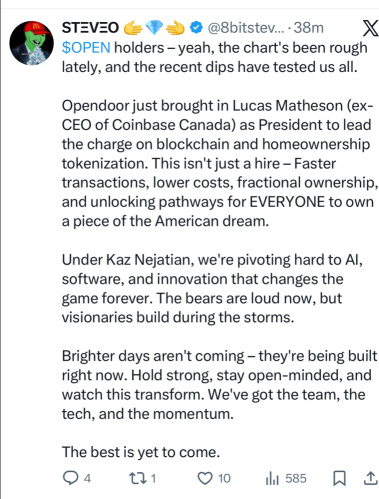The height and width of the screenshot is (499, 379).
Task: Open the @8bitstev handle link
Action: (246, 28)
